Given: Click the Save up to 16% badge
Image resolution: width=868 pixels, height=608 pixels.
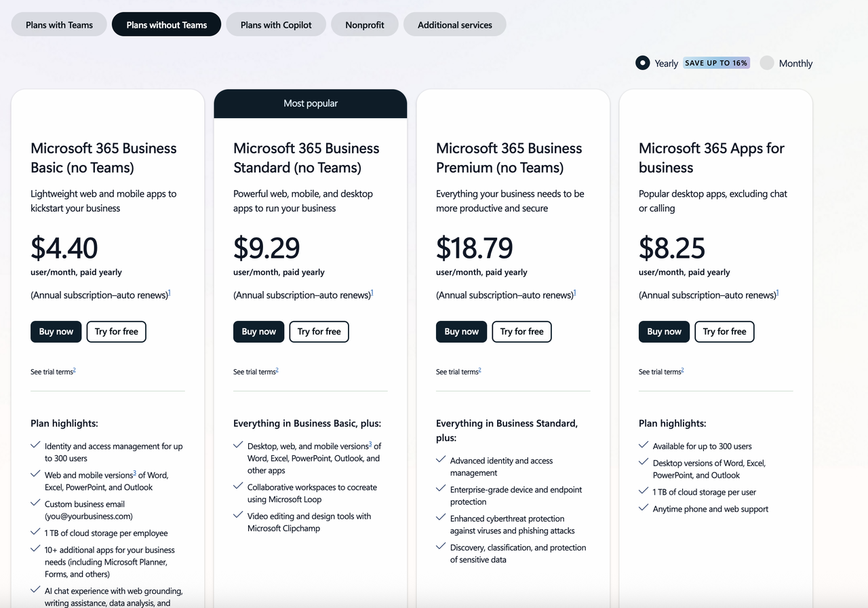Looking at the screenshot, I should [x=716, y=63].
